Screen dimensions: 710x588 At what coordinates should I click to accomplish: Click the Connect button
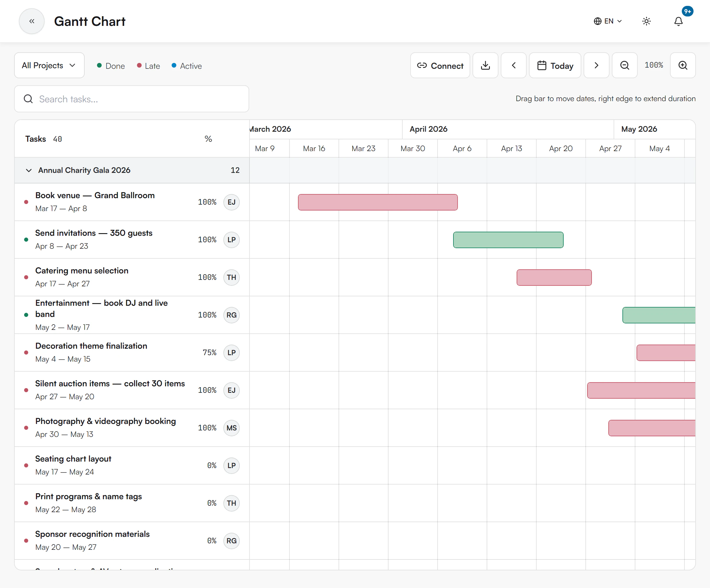coord(440,65)
